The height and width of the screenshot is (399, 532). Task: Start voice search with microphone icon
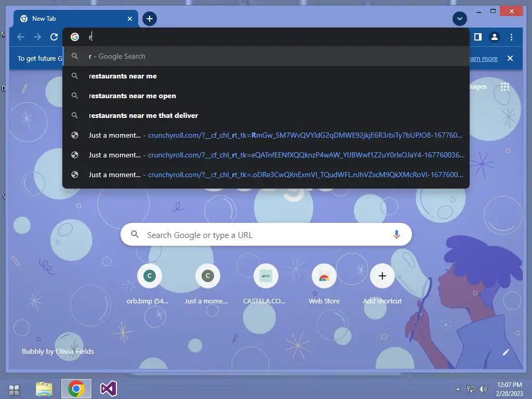click(396, 234)
